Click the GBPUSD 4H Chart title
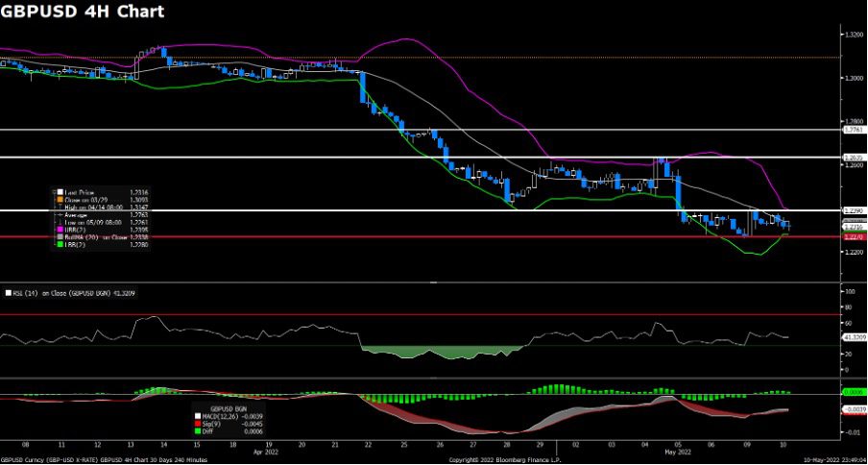This screenshot has height=465, width=868. coord(83,11)
